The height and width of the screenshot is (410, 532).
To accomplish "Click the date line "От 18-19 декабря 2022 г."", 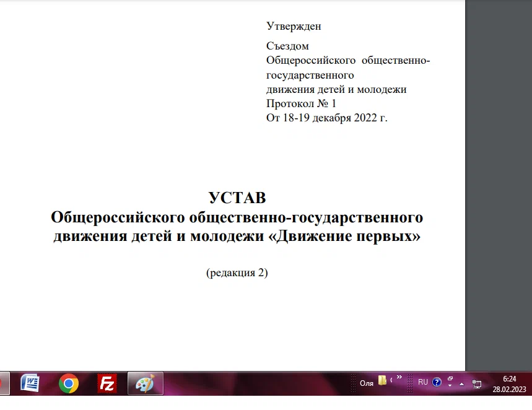I will [x=327, y=118].
